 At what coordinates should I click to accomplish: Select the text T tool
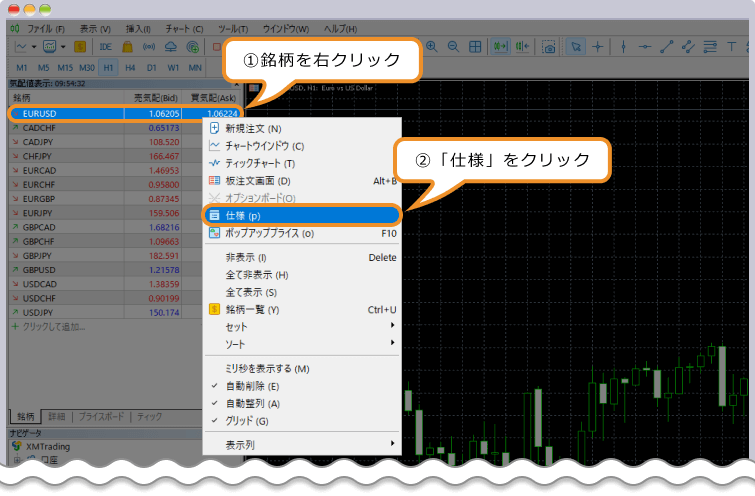pyautogui.click(x=731, y=47)
